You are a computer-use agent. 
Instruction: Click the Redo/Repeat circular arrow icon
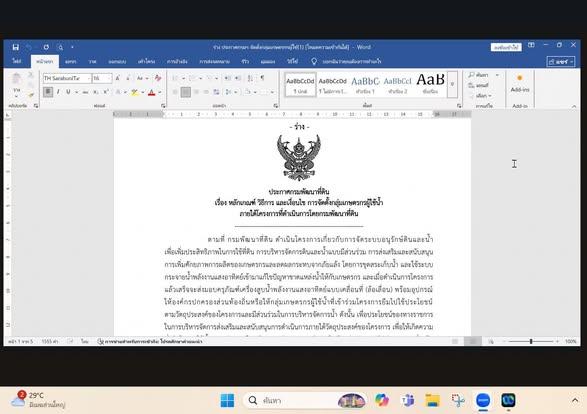[x=46, y=47]
